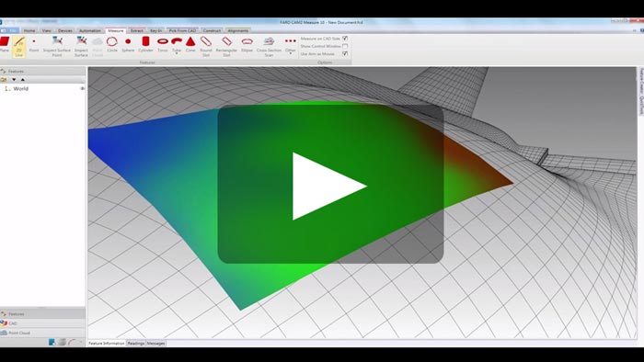
Task: Select the Rectangular Slot measure tool
Action: click(x=226, y=46)
